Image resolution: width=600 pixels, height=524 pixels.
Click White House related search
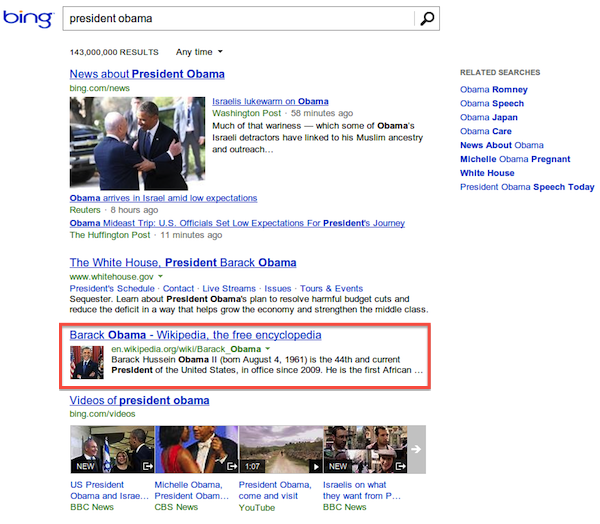487,173
